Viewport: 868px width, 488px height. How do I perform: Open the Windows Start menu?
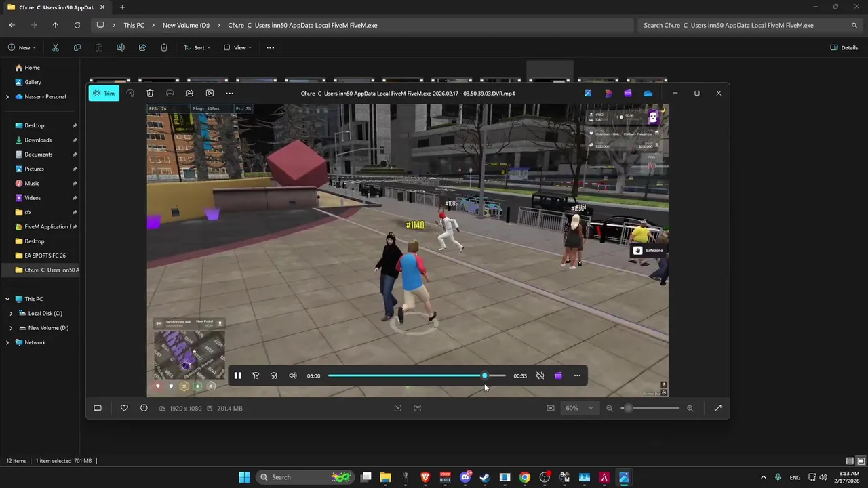[244, 477]
